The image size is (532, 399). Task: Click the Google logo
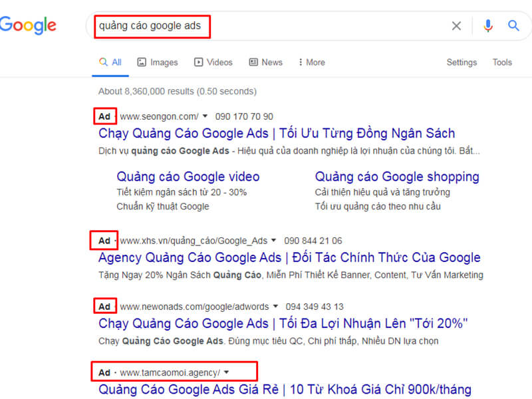click(28, 25)
